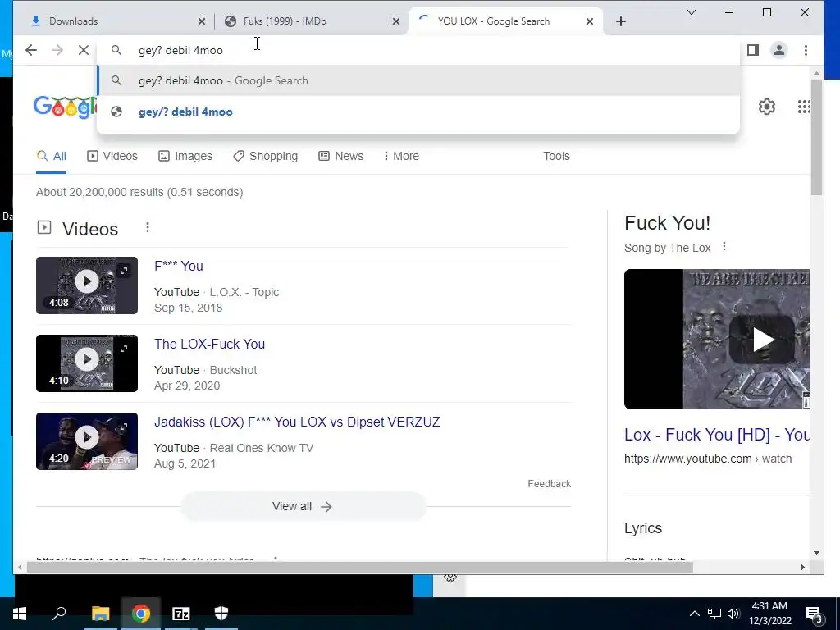Screen dimensions: 840x630
Task: Show hidden system tray icons
Action: click(x=694, y=614)
